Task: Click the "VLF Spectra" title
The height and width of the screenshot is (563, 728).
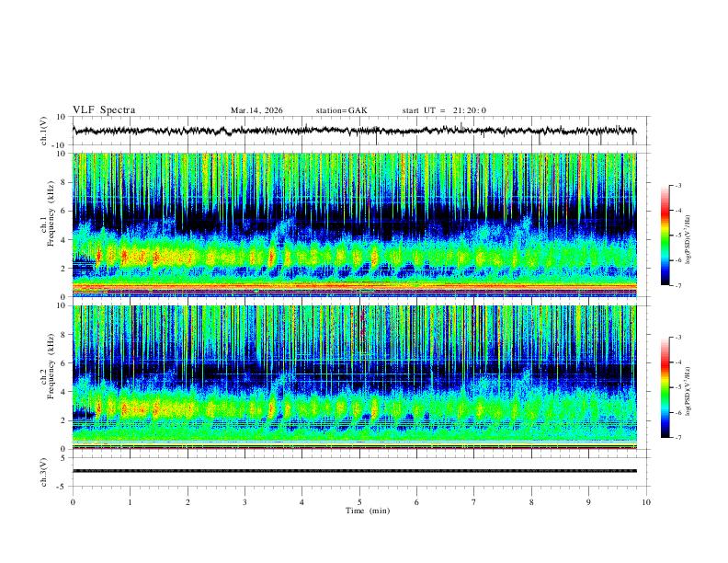Action: point(104,110)
